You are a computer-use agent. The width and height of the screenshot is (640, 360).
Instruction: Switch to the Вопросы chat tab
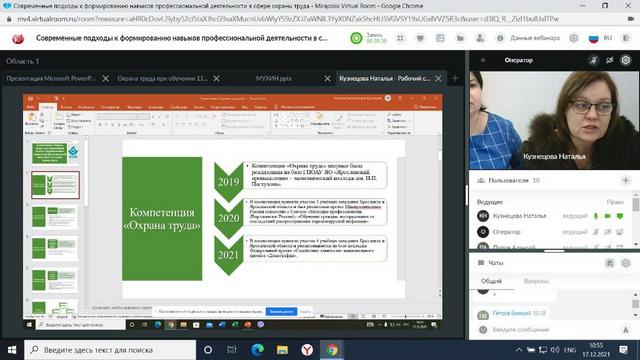[x=536, y=281]
